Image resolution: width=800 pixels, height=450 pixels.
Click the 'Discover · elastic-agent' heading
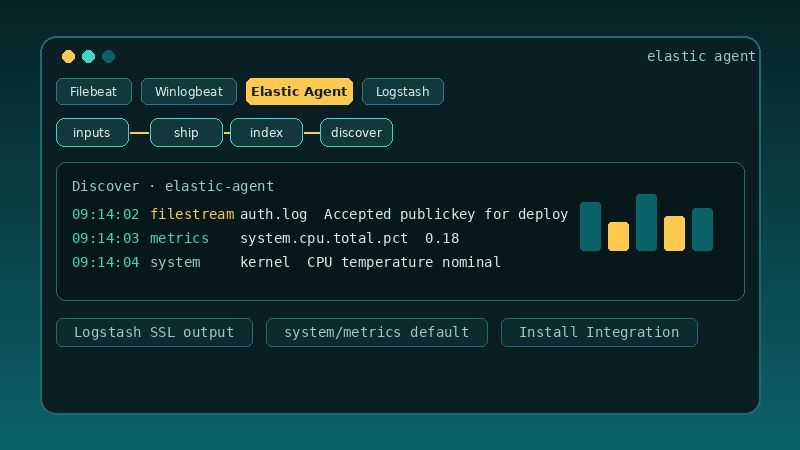[173, 186]
